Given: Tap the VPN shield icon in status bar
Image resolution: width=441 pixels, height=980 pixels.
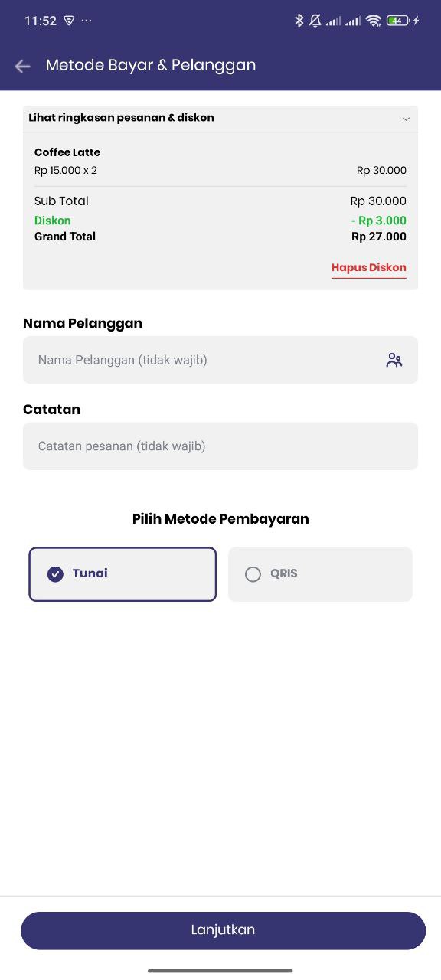Looking at the screenshot, I should pos(69,21).
